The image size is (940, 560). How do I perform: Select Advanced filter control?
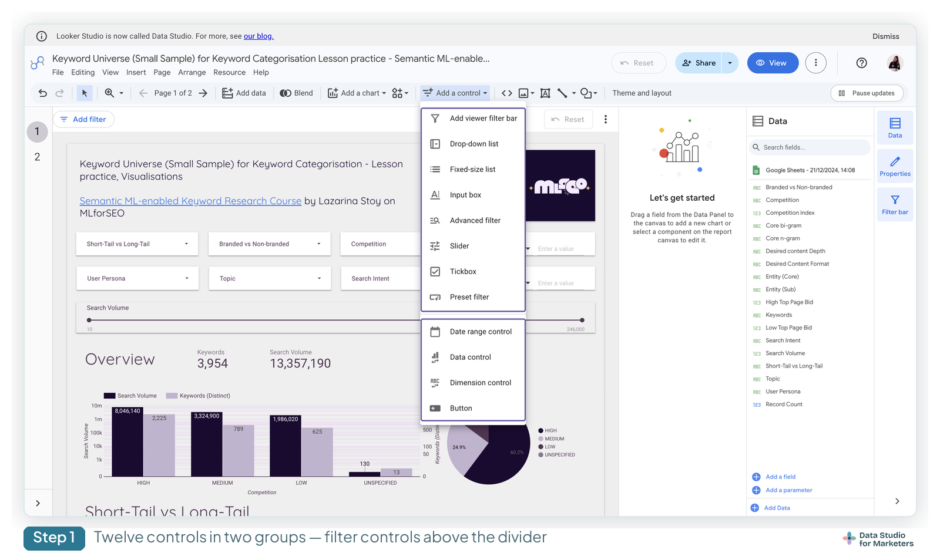[x=473, y=220]
